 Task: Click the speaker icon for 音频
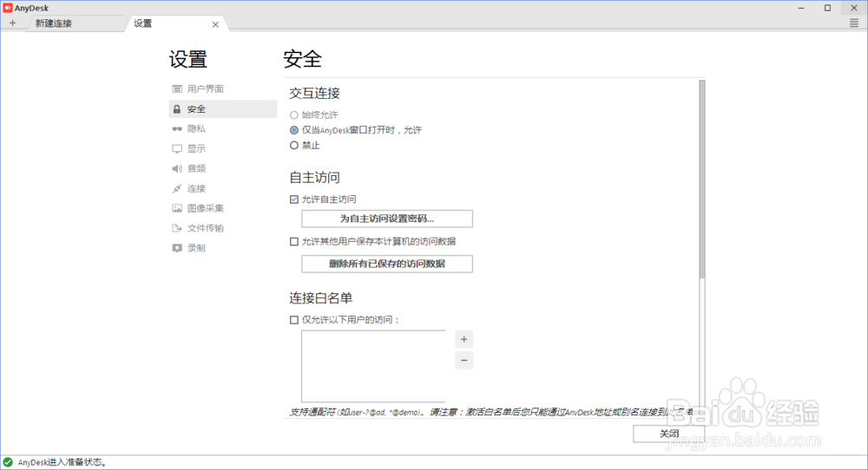coord(177,168)
